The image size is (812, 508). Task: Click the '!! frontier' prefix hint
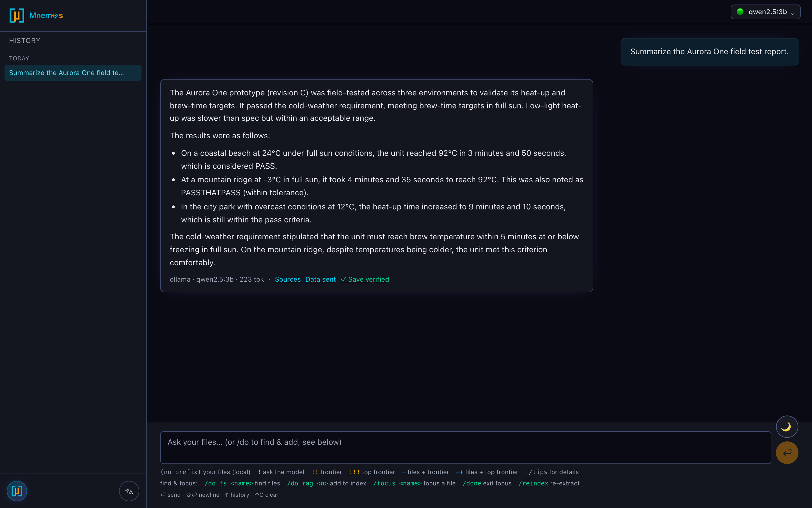pyautogui.click(x=327, y=472)
